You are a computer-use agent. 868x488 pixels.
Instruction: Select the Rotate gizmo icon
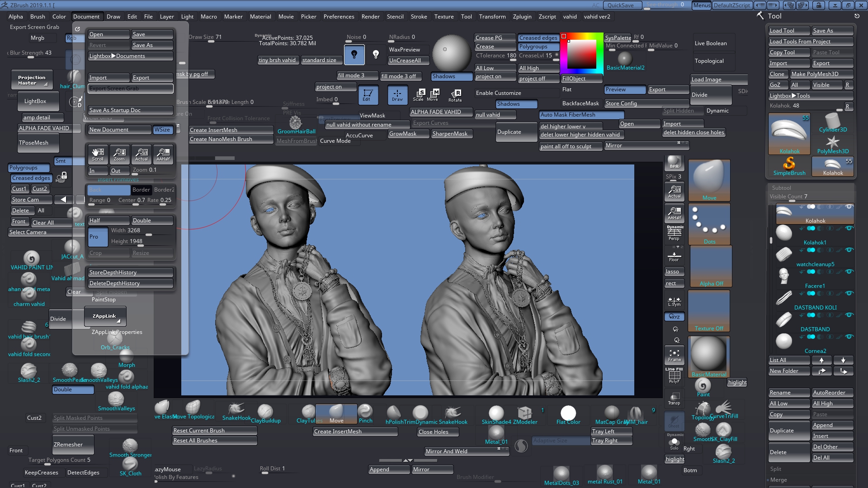455,95
